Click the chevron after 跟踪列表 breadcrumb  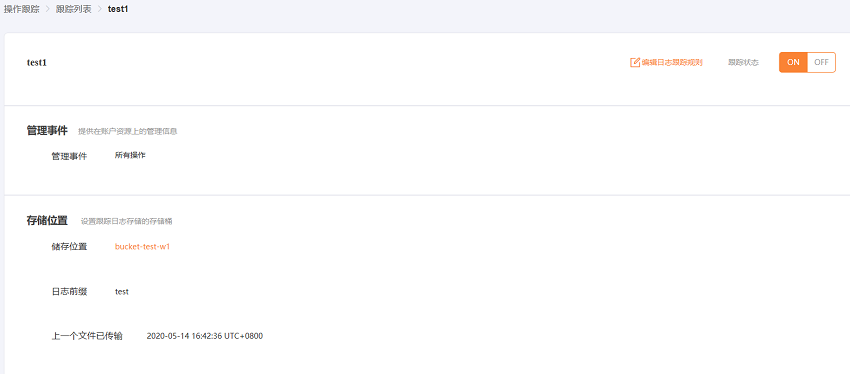[x=100, y=9]
